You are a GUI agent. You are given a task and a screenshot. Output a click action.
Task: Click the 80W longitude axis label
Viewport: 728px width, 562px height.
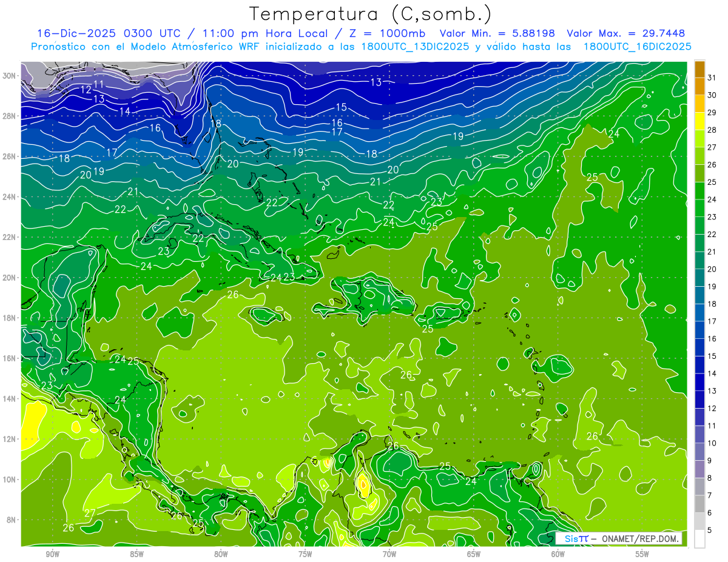point(221,554)
